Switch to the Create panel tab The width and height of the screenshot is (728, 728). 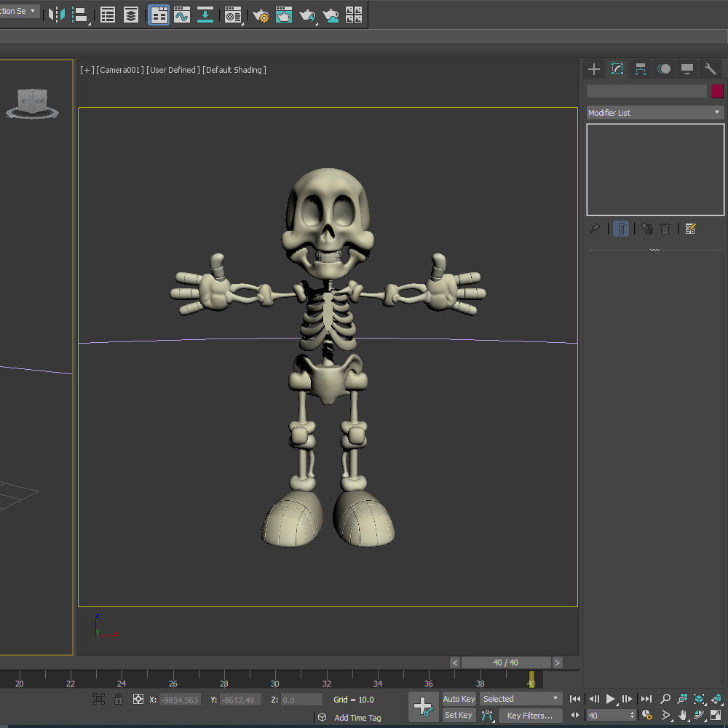click(594, 69)
